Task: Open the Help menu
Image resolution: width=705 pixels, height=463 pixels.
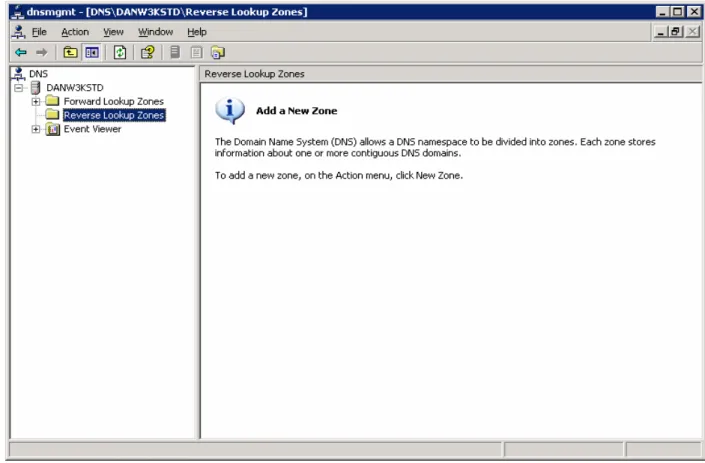Action: click(x=196, y=32)
